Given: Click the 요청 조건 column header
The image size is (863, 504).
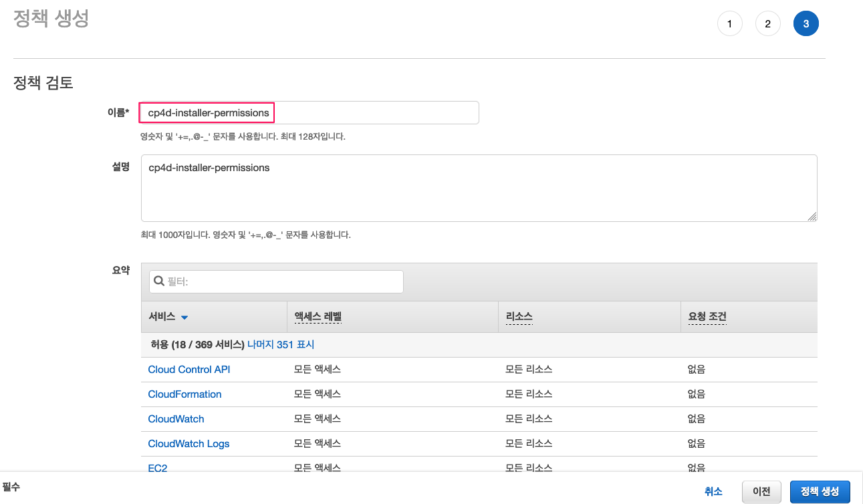Looking at the screenshot, I should [707, 316].
